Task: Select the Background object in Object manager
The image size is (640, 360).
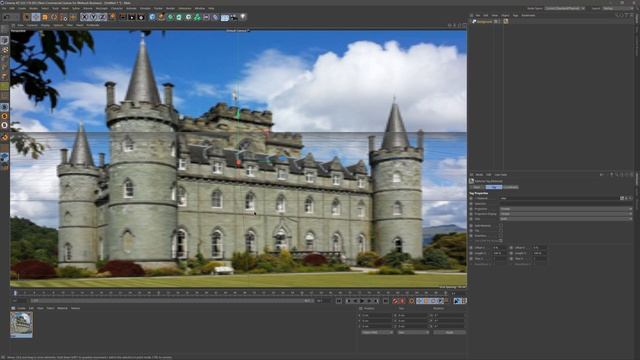Action: point(484,22)
